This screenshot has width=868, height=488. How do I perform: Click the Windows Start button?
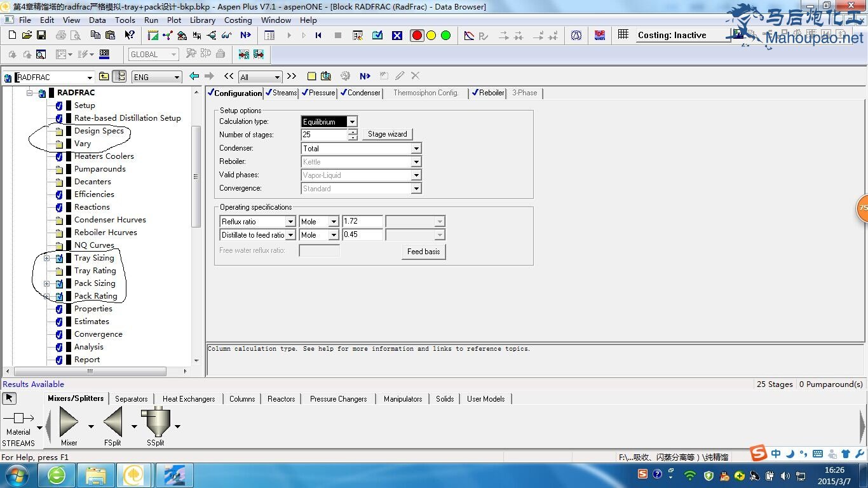[16, 475]
